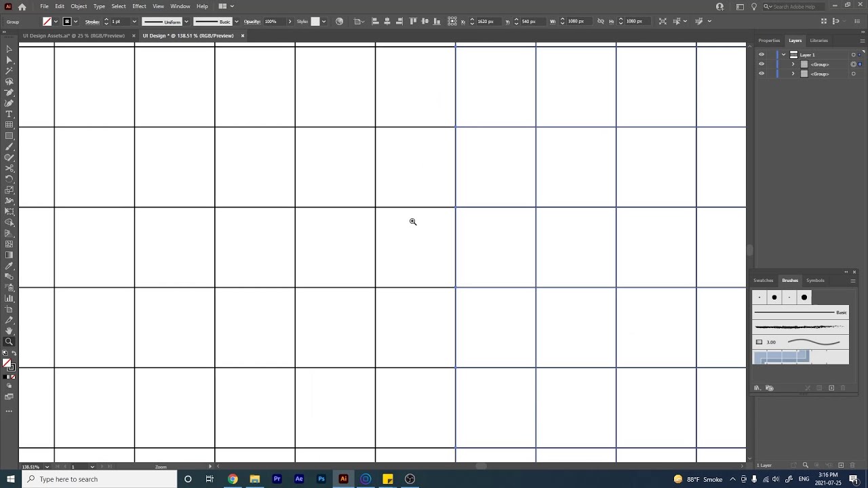
Task: Click Horizontal Align Left icon
Action: coord(376,21)
